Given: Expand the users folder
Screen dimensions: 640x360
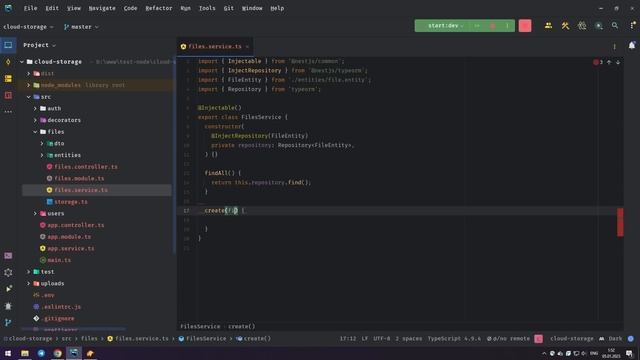Looking at the screenshot, I should (35, 213).
